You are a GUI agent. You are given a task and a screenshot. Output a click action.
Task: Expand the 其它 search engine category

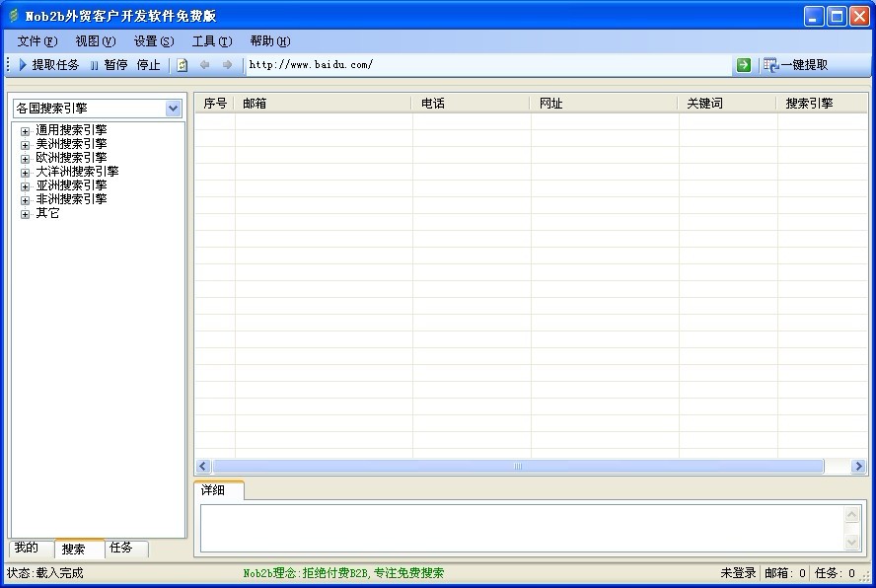point(24,212)
